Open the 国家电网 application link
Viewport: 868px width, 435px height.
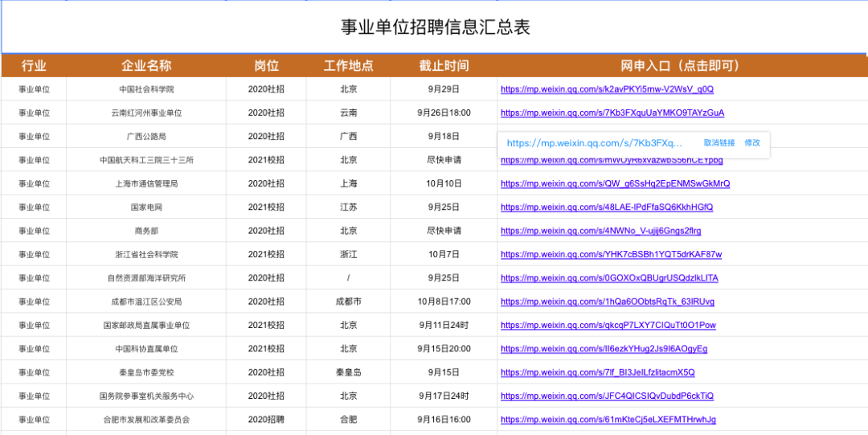[x=607, y=207]
